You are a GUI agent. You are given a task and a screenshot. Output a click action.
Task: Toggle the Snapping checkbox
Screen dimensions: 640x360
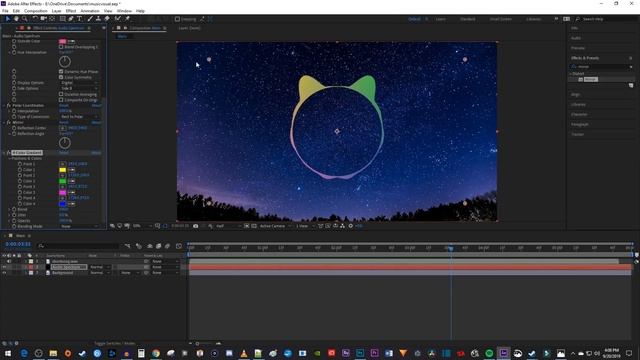coord(177,19)
